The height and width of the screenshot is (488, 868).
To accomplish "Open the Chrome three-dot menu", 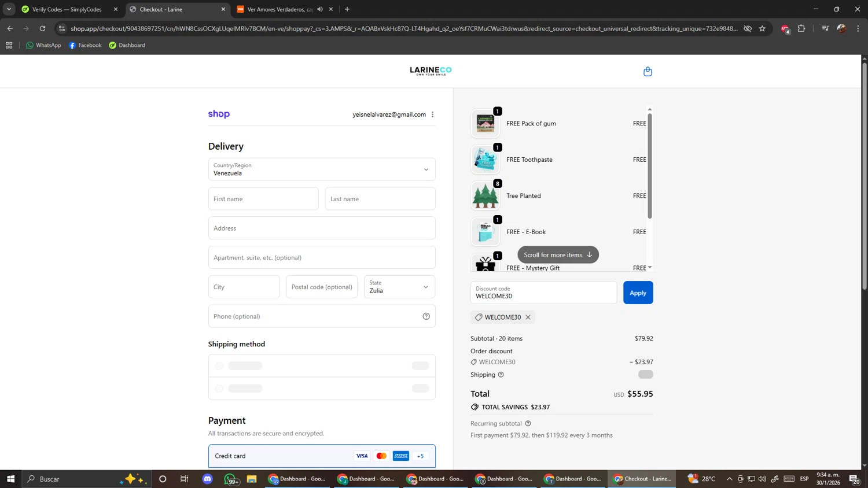I will [x=858, y=28].
